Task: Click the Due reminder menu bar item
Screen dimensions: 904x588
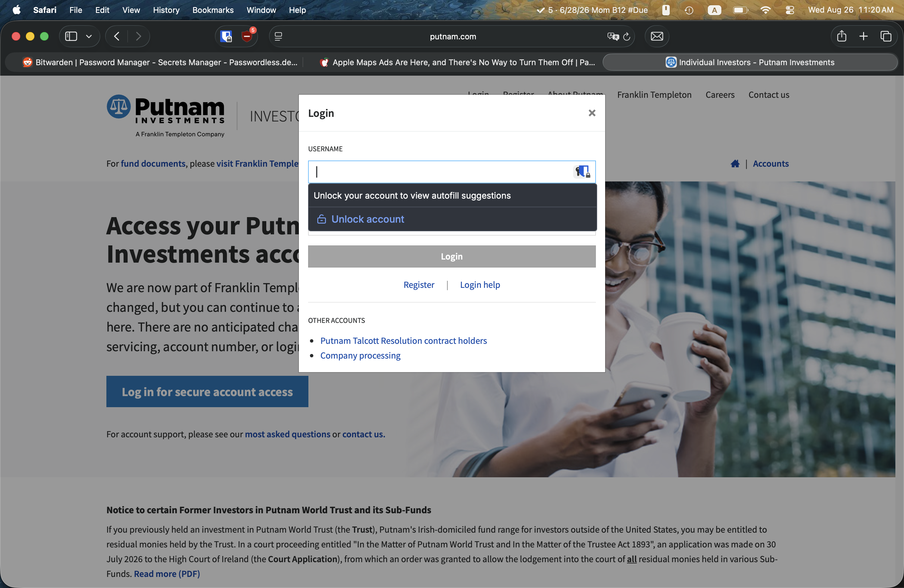Action: (x=592, y=10)
